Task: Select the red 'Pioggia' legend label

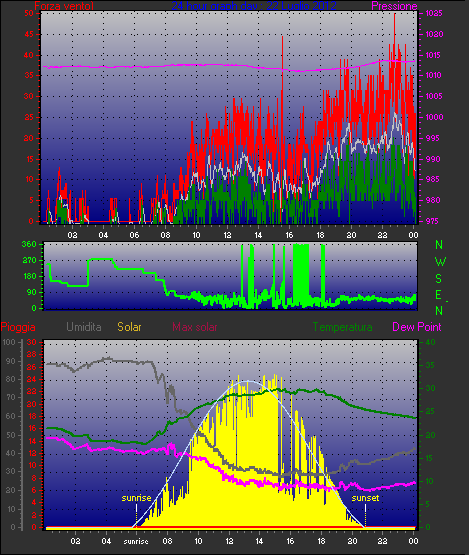Action: tap(18, 327)
